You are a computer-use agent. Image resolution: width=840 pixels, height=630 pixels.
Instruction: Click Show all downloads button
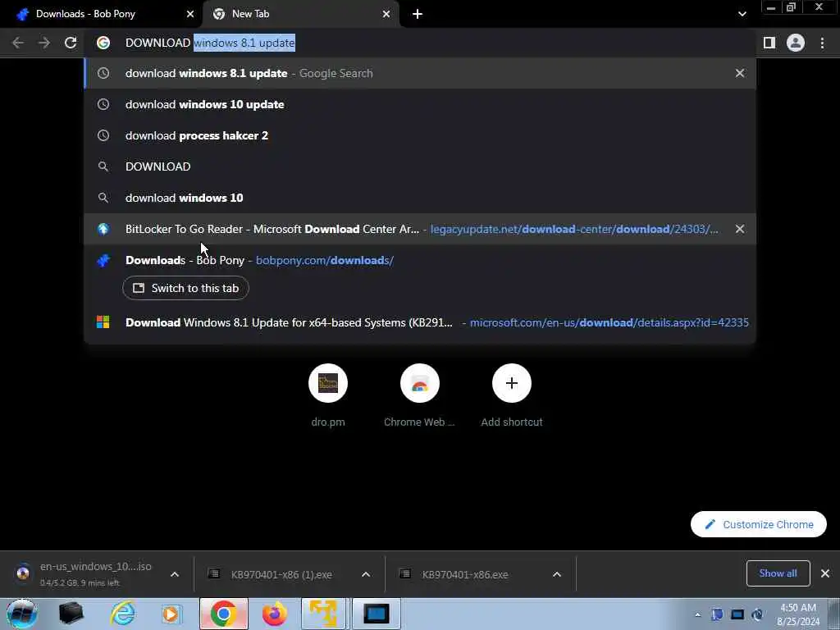point(778,573)
